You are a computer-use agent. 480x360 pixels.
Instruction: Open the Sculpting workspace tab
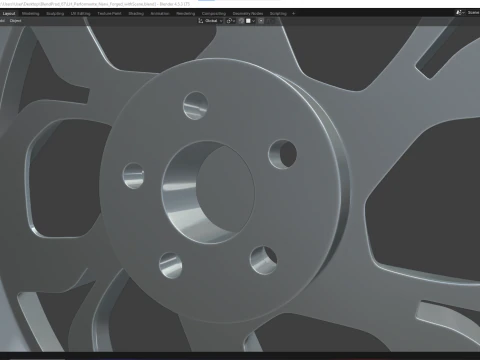coord(55,13)
